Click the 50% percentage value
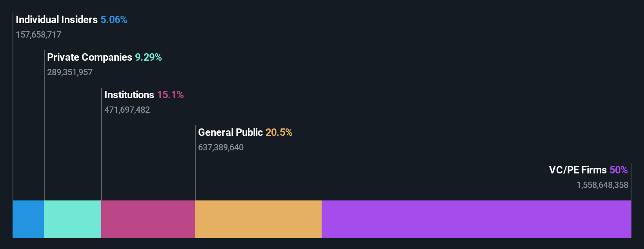 [619, 170]
